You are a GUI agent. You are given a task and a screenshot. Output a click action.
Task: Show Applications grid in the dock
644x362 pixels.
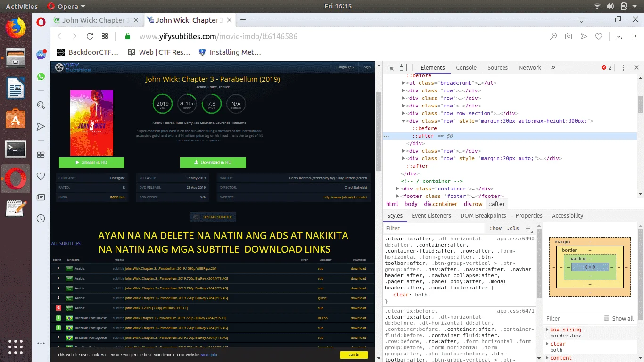coord(16,346)
